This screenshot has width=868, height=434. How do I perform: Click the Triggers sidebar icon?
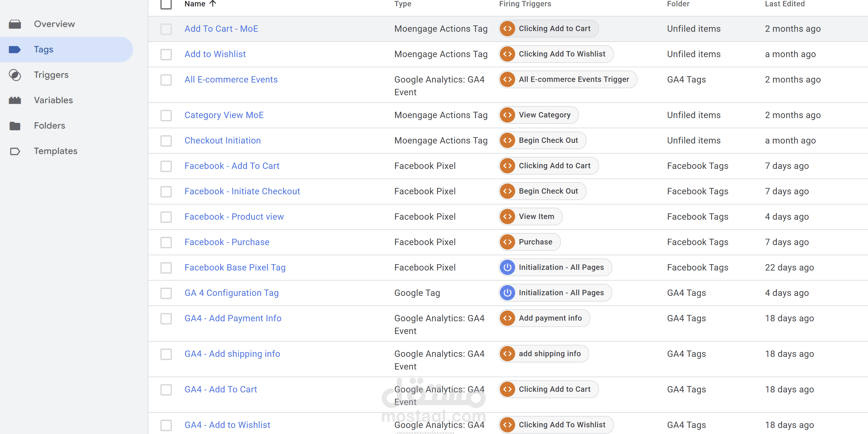pyautogui.click(x=15, y=75)
